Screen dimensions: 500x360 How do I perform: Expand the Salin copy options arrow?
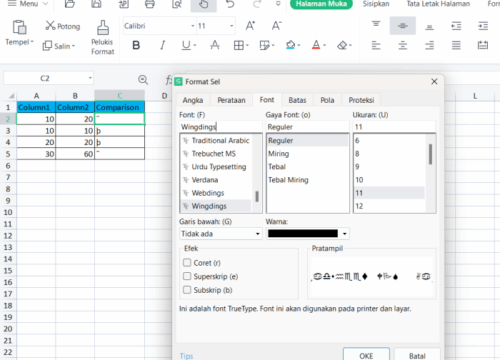pyautogui.click(x=73, y=46)
